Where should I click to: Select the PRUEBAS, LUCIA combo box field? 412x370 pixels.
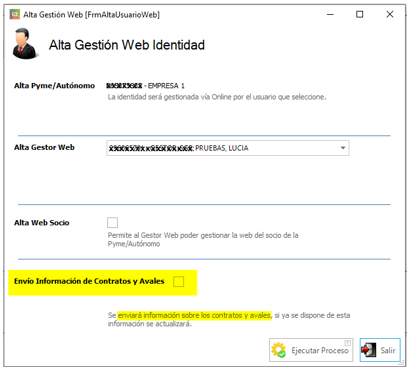click(228, 148)
